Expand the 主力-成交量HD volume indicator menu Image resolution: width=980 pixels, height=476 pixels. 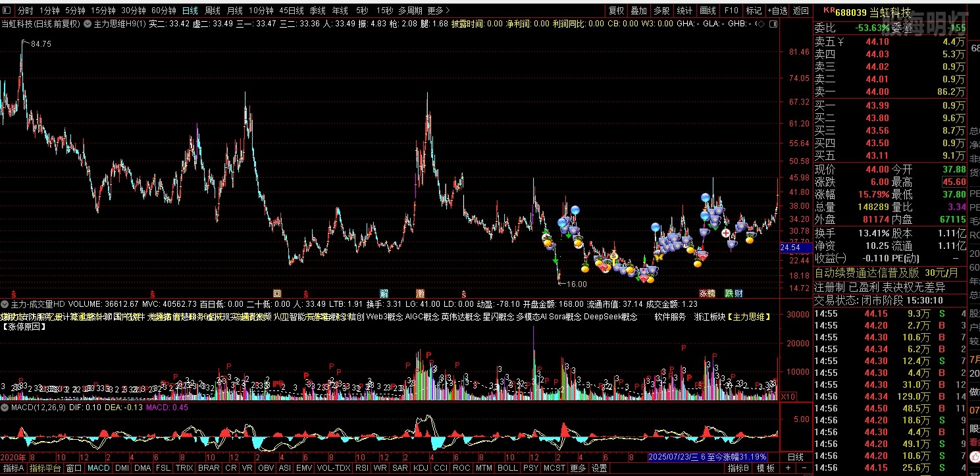click(5, 304)
